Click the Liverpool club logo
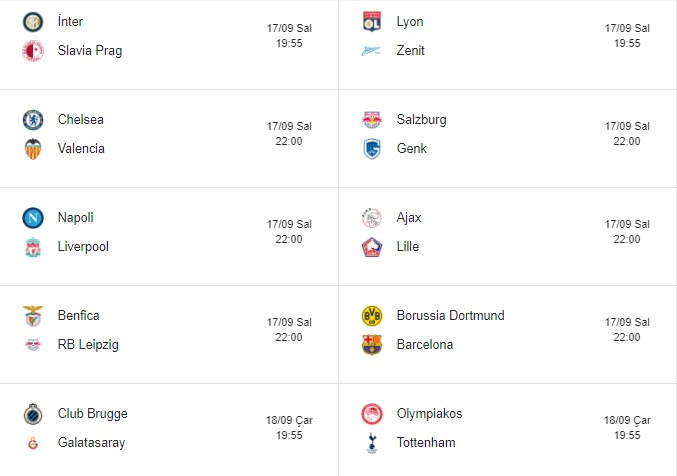This screenshot has width=677, height=476. (33, 247)
